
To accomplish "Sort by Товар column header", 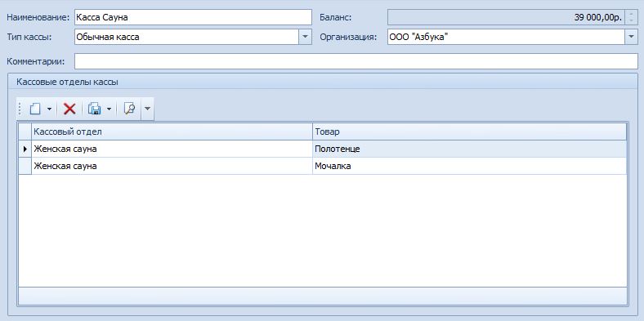I will [469, 132].
